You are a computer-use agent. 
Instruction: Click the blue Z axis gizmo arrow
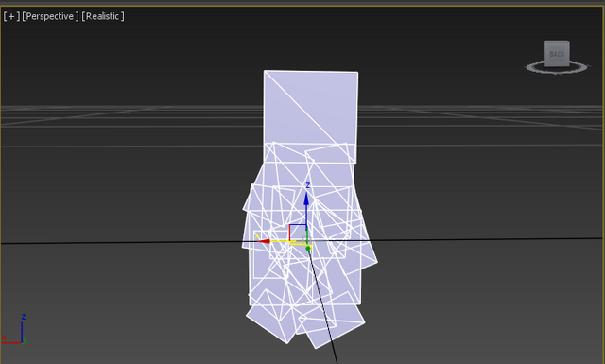tap(306, 199)
